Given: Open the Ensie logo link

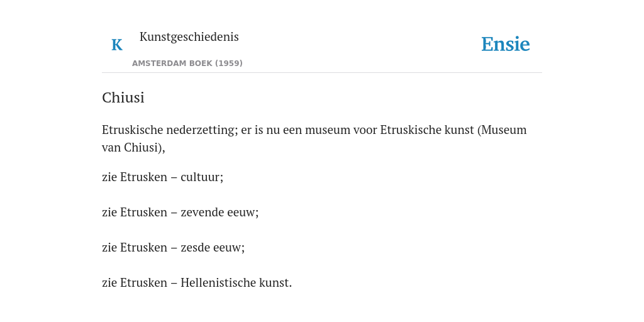Looking at the screenshot, I should click(x=506, y=44).
